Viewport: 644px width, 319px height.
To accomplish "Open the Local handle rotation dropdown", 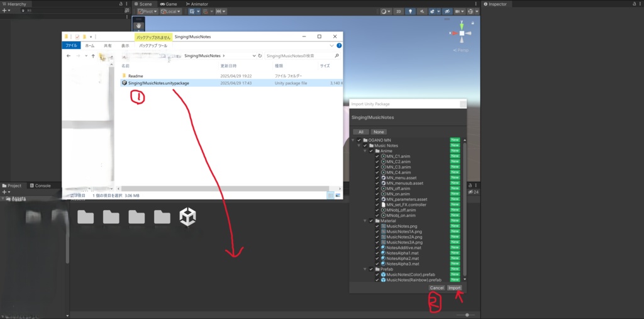I will point(171,11).
